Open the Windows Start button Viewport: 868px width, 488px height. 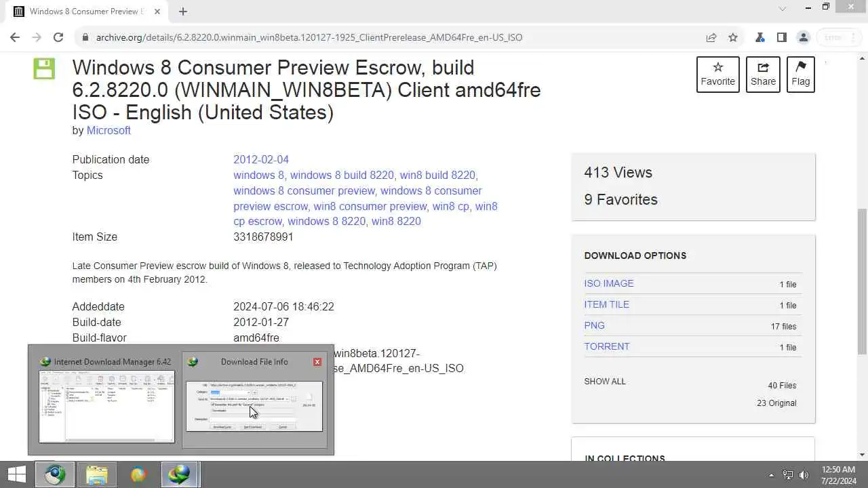point(16,475)
